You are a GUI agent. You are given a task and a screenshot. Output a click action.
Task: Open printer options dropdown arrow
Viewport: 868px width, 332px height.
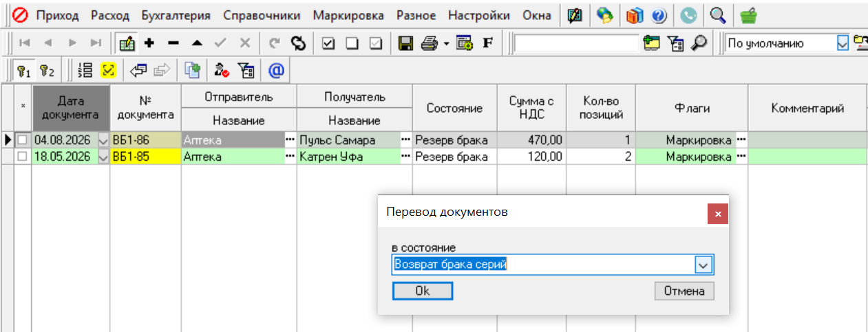(445, 43)
